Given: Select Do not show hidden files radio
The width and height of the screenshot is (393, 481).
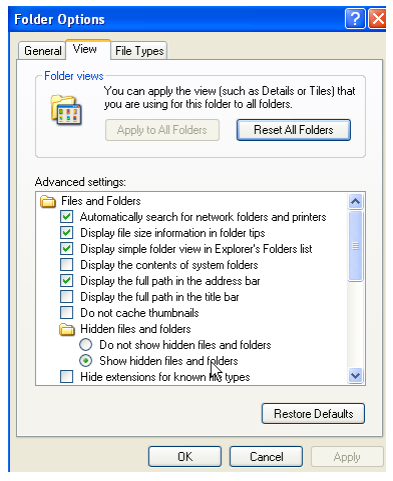Looking at the screenshot, I should (86, 345).
